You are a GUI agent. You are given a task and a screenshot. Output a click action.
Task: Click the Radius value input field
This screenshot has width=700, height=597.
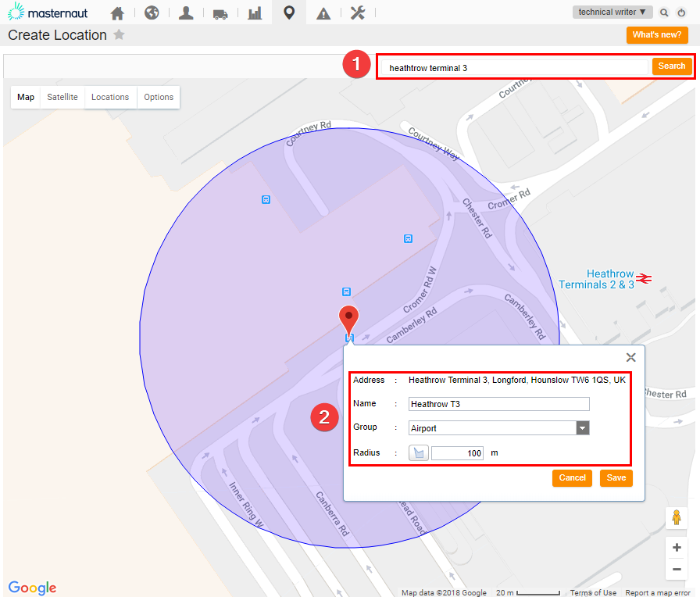(x=457, y=453)
